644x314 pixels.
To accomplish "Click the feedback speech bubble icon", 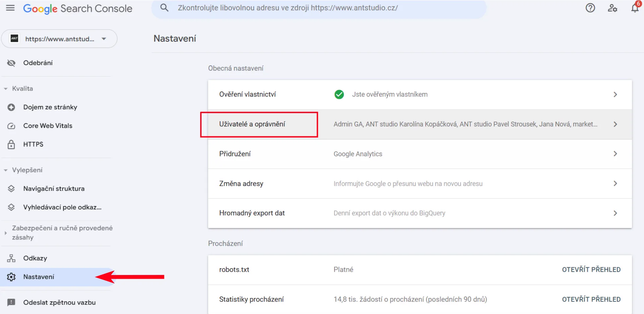I will (11, 303).
